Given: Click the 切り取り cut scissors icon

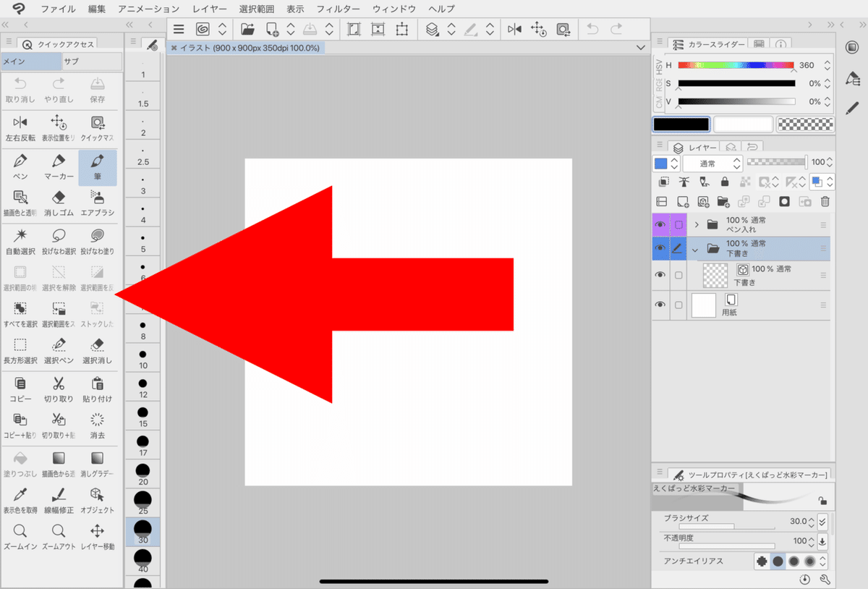Looking at the screenshot, I should tap(59, 389).
